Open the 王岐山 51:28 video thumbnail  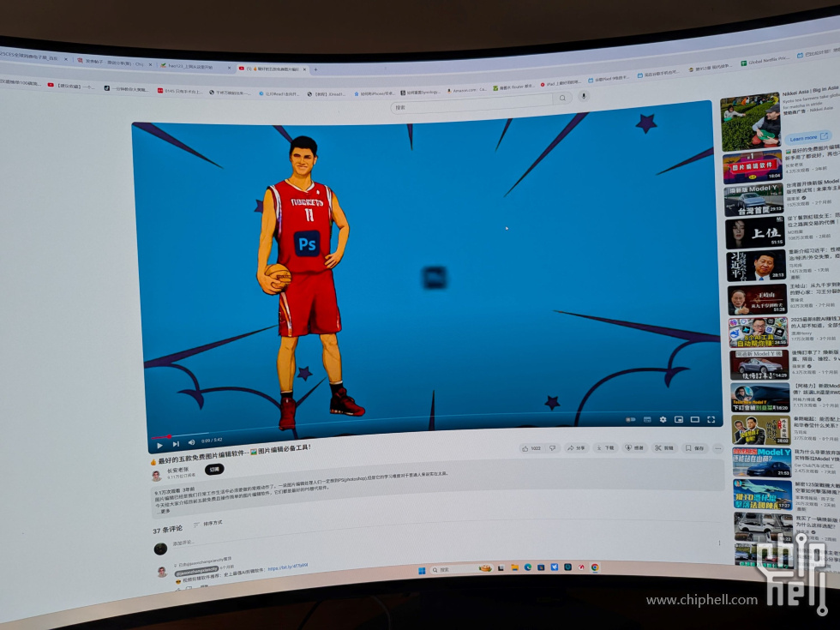758,300
